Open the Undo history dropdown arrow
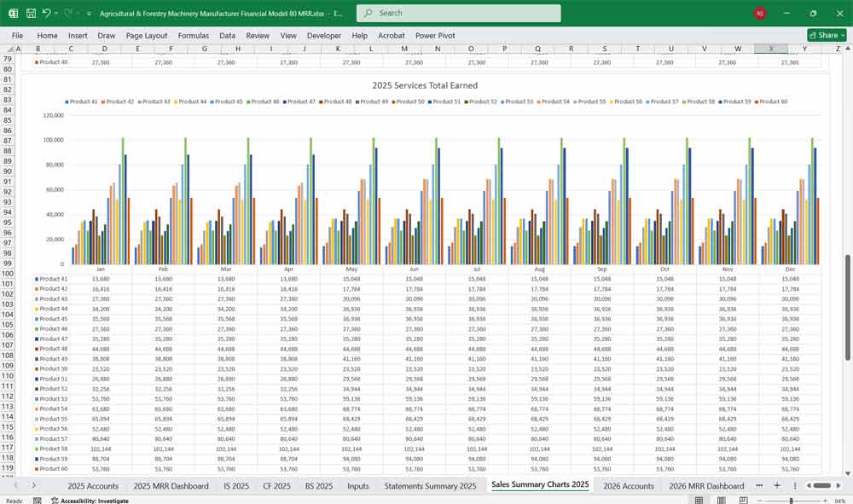The height and width of the screenshot is (504, 853). pyautogui.click(x=56, y=14)
